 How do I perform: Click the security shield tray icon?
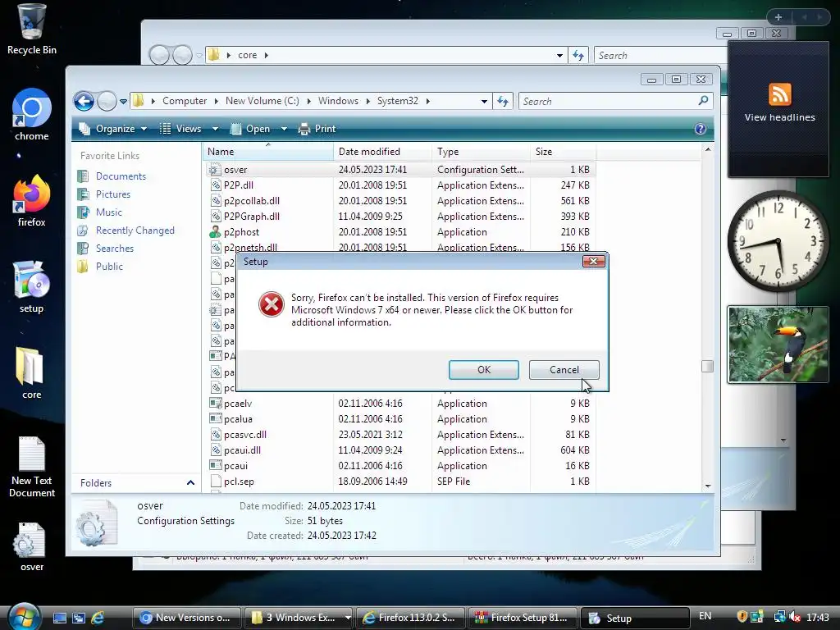click(x=742, y=617)
